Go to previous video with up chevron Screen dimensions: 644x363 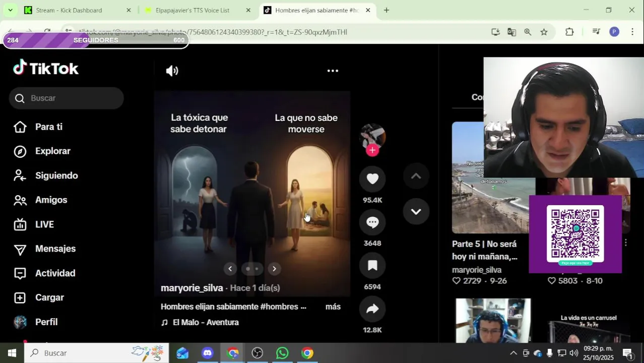416,176
